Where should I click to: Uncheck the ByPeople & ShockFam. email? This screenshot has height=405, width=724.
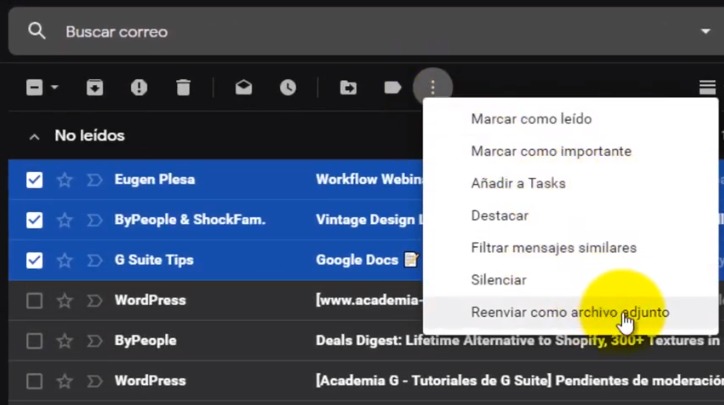(35, 220)
